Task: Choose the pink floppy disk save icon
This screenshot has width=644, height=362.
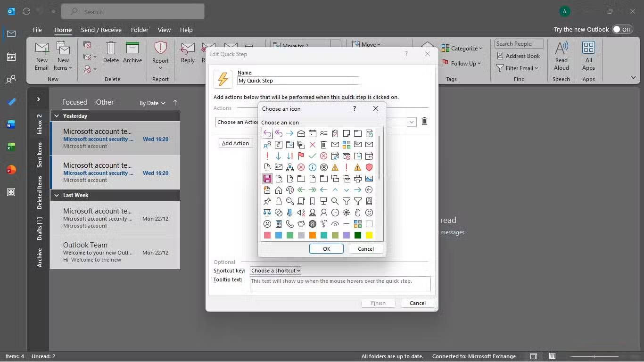Action: click(267, 179)
